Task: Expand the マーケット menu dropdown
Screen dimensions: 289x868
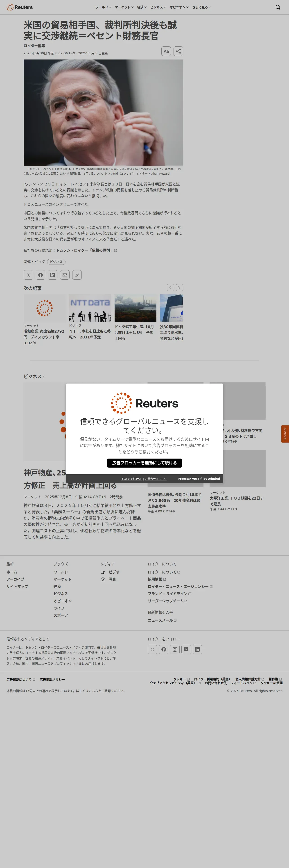Action: [124, 7]
